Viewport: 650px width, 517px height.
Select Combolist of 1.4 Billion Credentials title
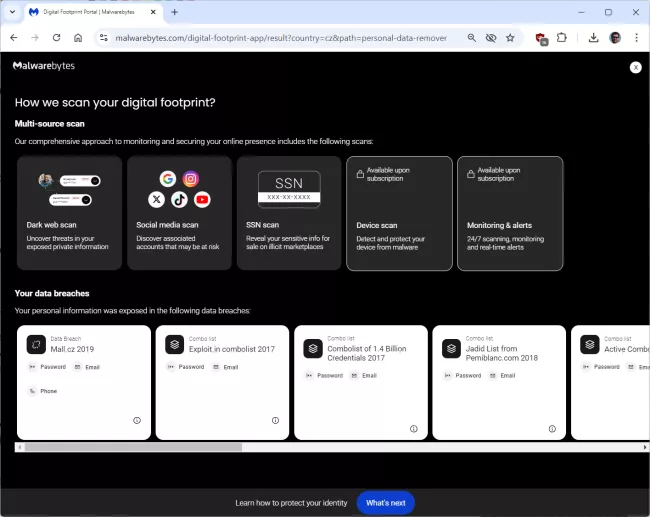(367, 353)
